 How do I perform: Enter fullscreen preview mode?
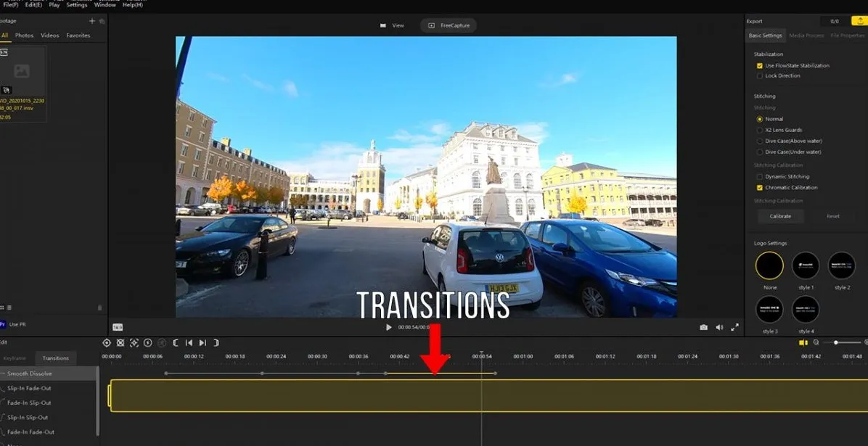tap(734, 327)
